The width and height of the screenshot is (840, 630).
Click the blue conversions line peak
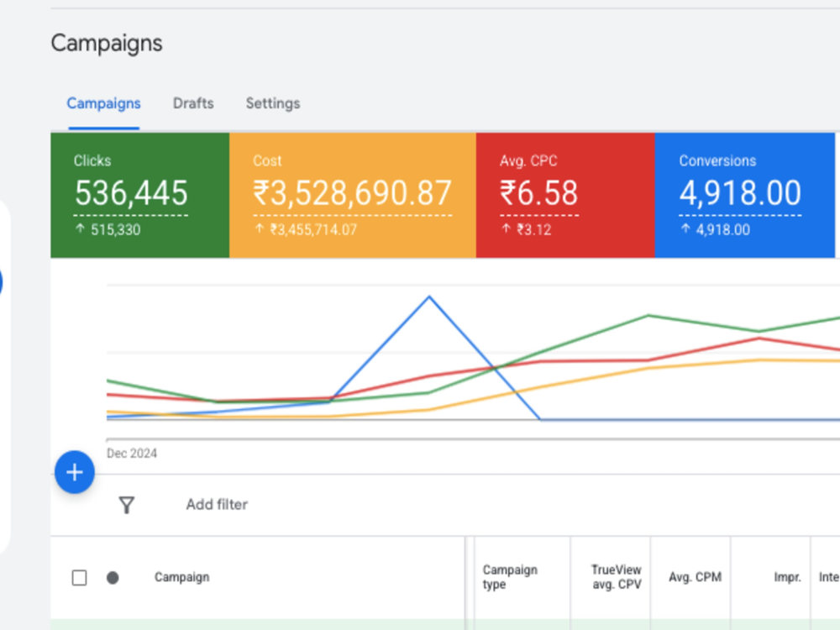point(429,297)
